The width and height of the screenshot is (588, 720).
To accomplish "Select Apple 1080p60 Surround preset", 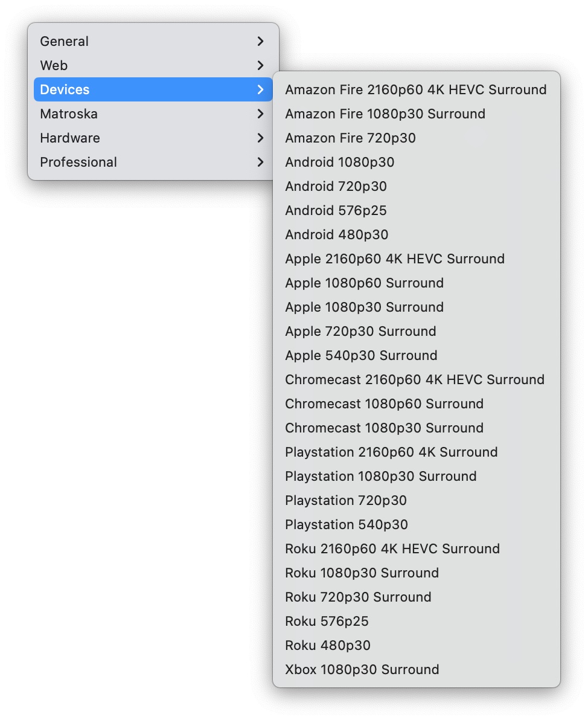I will pyautogui.click(x=416, y=283).
